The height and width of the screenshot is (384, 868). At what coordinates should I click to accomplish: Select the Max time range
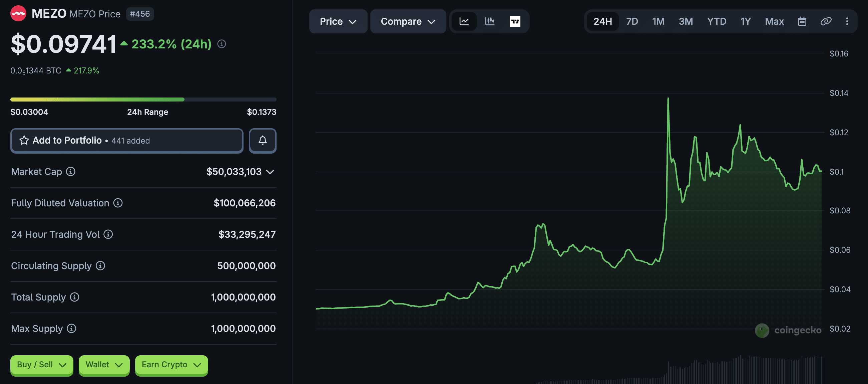tap(774, 22)
